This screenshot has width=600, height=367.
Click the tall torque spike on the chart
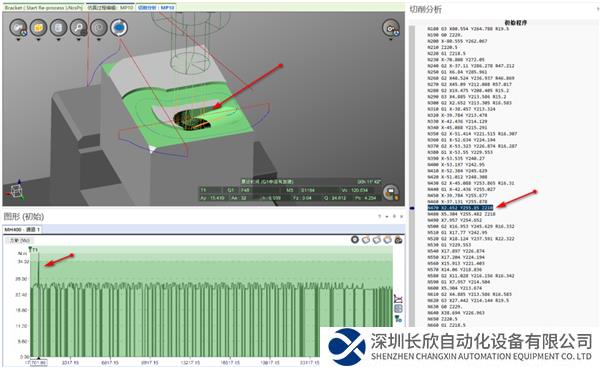(x=38, y=268)
